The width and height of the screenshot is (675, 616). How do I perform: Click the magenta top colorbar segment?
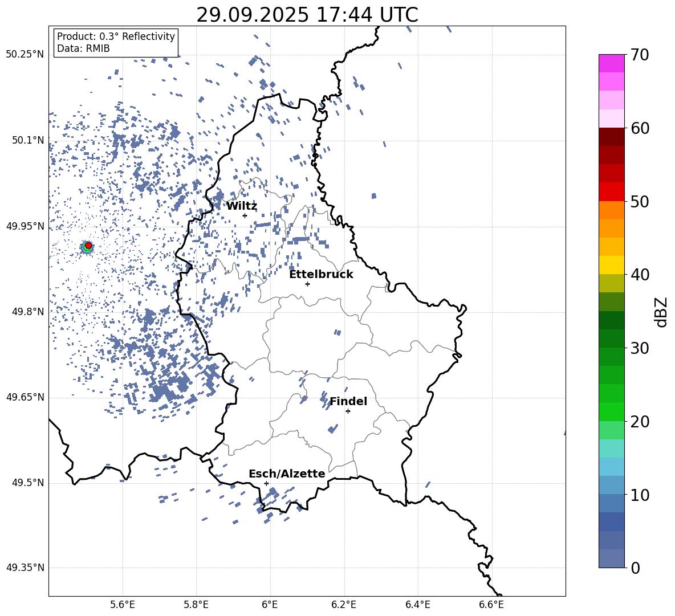tap(611, 63)
